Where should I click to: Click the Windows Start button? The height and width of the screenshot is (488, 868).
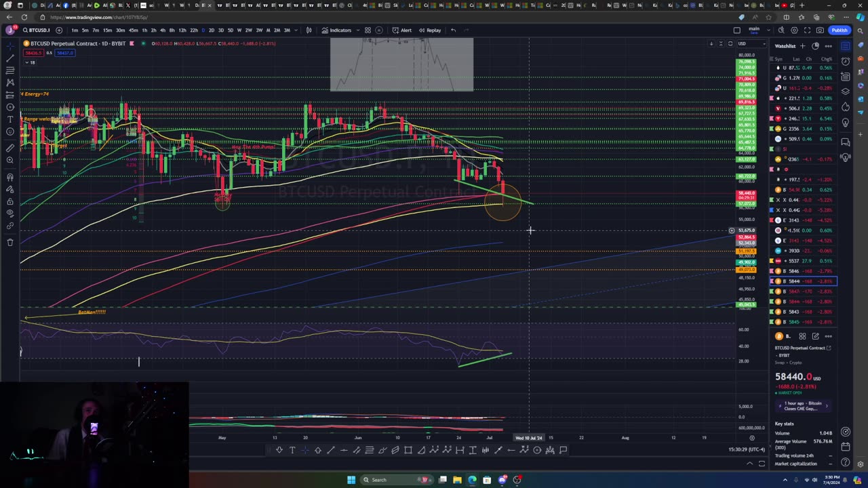351,480
